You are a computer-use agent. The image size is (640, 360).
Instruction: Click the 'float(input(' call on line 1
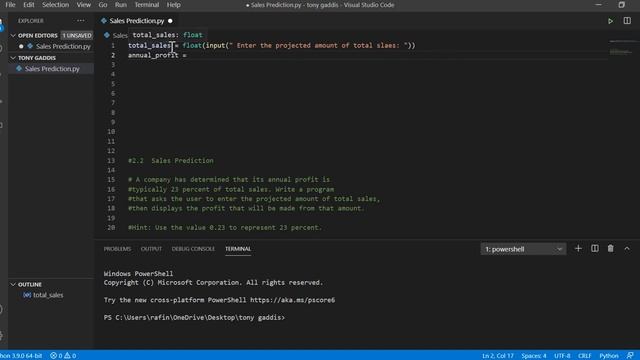[x=206, y=45]
